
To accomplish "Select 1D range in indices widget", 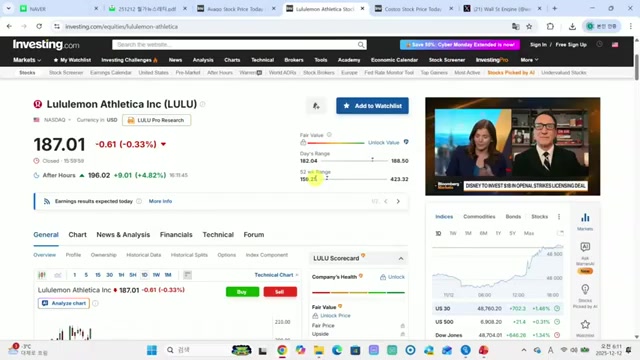I will tap(438, 233).
